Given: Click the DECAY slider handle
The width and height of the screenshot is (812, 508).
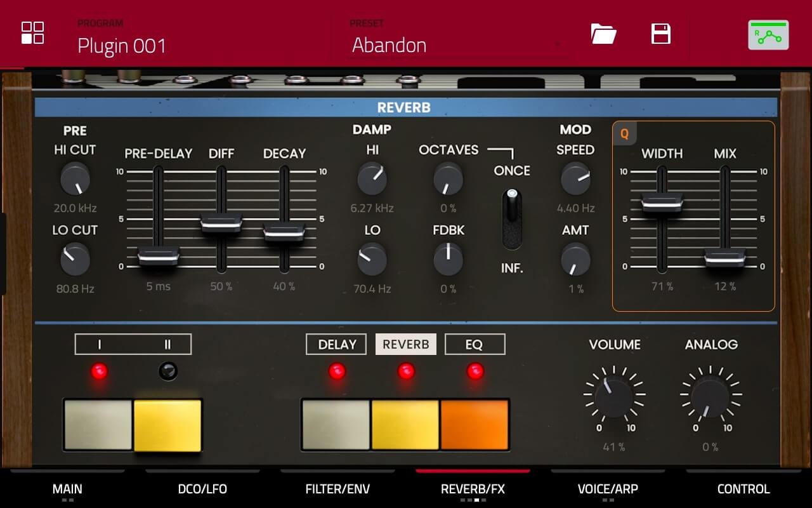Looking at the screenshot, I should 284,231.
